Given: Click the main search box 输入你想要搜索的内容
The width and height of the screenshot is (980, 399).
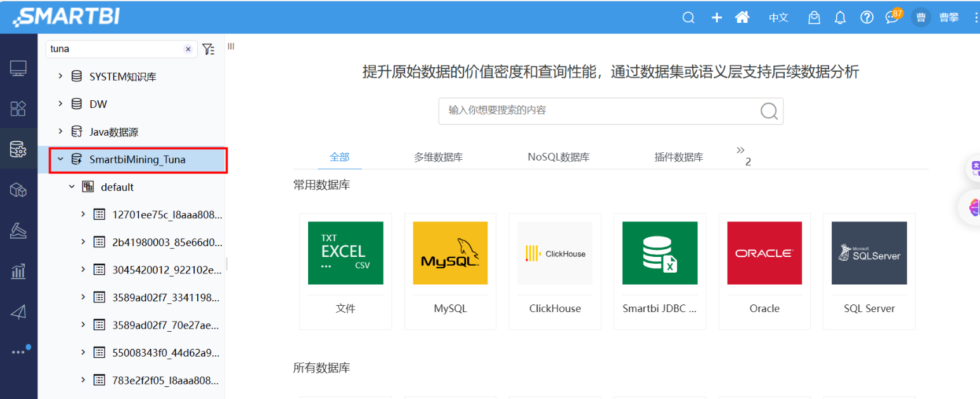Looking at the screenshot, I should 611,110.
